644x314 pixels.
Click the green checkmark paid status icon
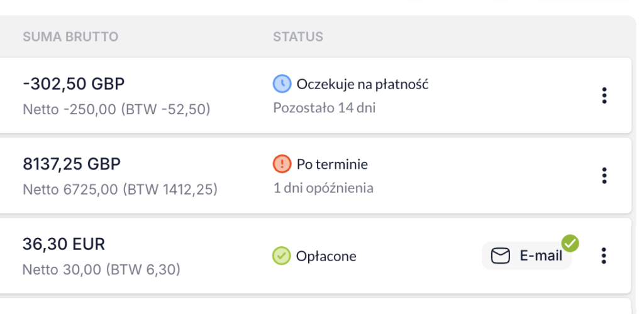coord(281,256)
